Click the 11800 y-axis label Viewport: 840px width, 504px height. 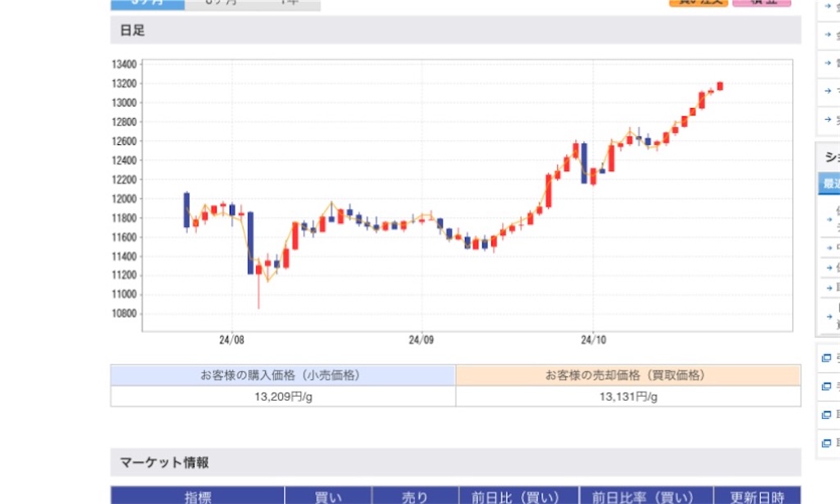125,218
